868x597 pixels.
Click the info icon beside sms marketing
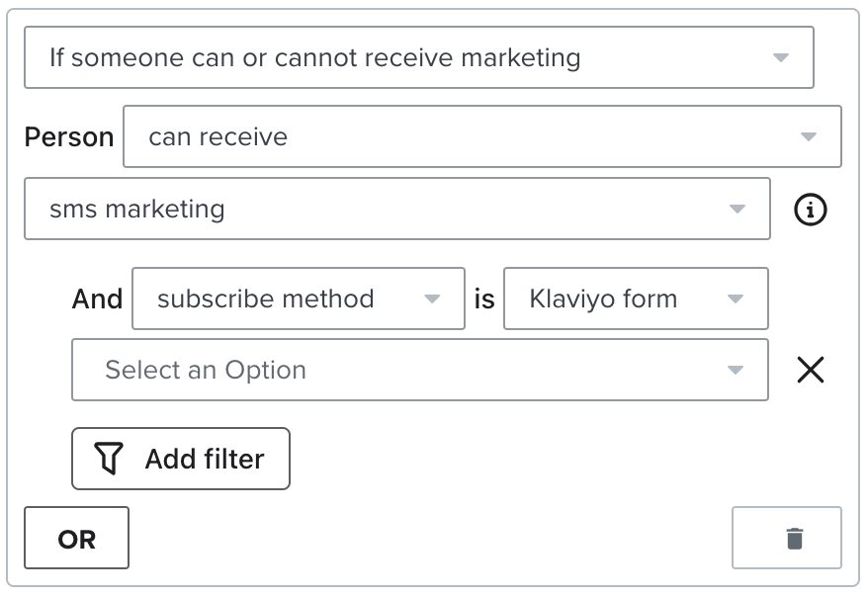(811, 210)
